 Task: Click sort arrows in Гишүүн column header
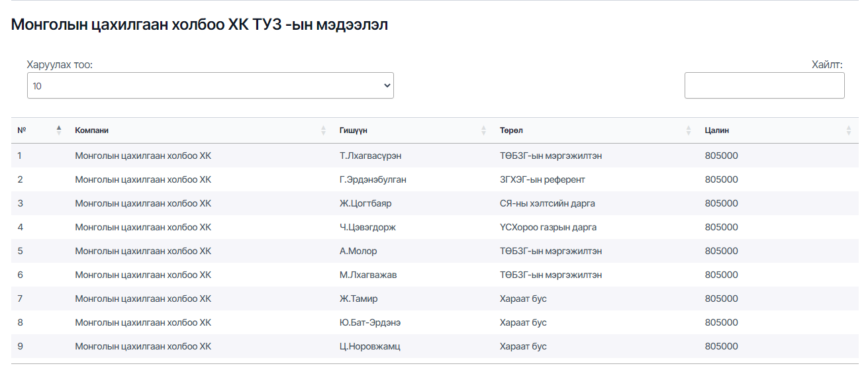483,130
